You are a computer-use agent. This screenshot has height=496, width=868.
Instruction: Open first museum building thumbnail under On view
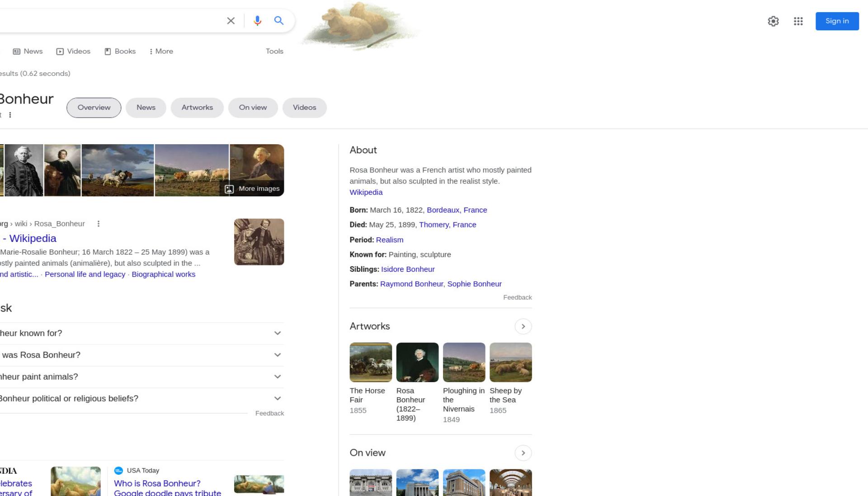pos(371,482)
